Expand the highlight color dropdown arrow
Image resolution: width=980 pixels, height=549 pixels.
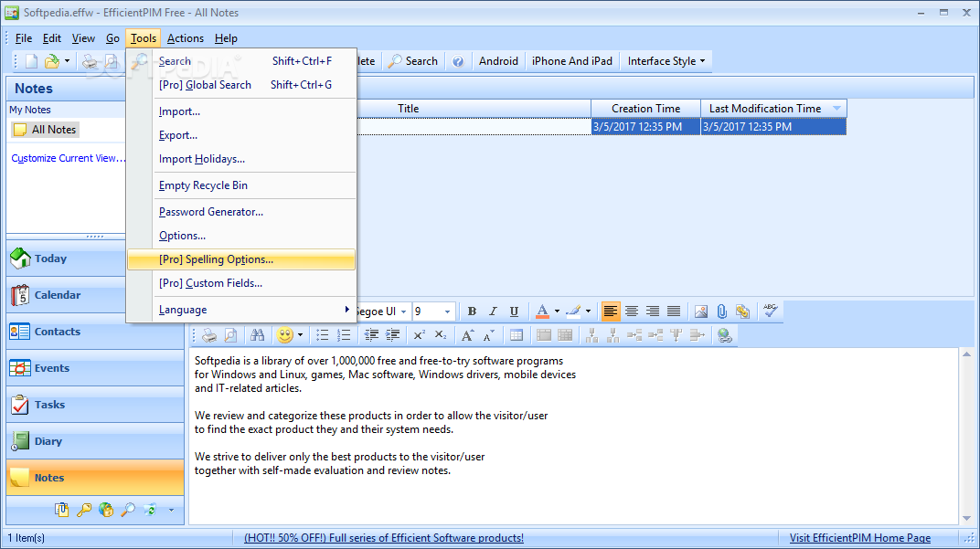point(588,311)
